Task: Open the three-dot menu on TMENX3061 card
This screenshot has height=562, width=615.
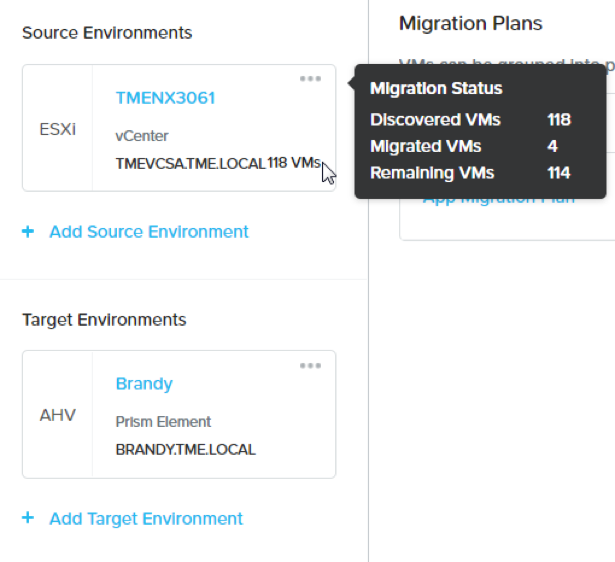Action: pos(310,79)
